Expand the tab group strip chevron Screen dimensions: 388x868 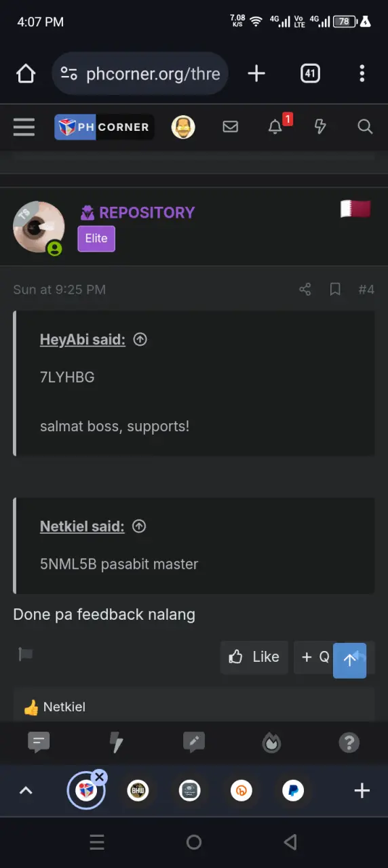pos(26,791)
